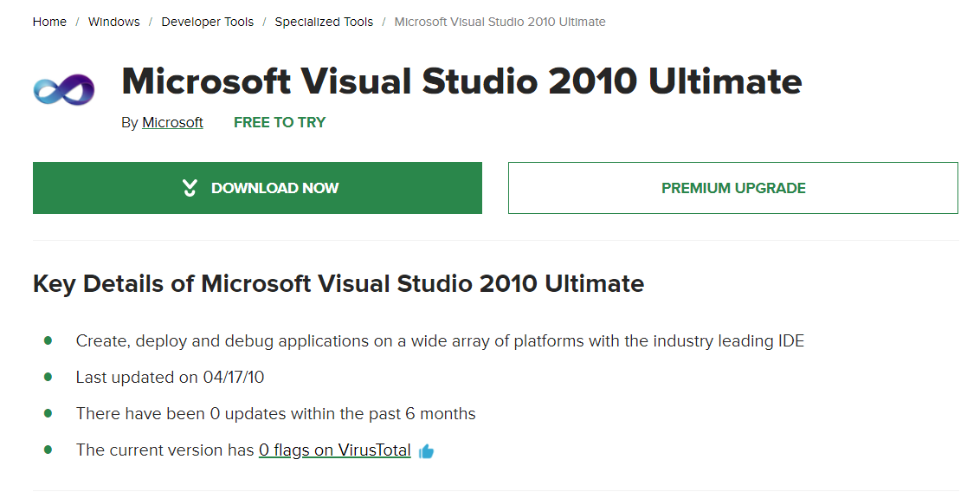Click the blue thumbs-up icon
The image size is (980, 492).
pos(426,451)
